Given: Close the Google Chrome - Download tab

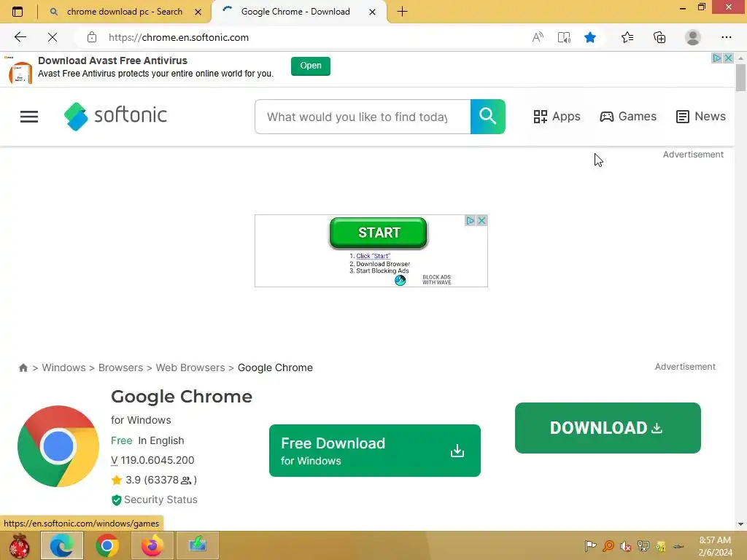Looking at the screenshot, I should pos(373,12).
